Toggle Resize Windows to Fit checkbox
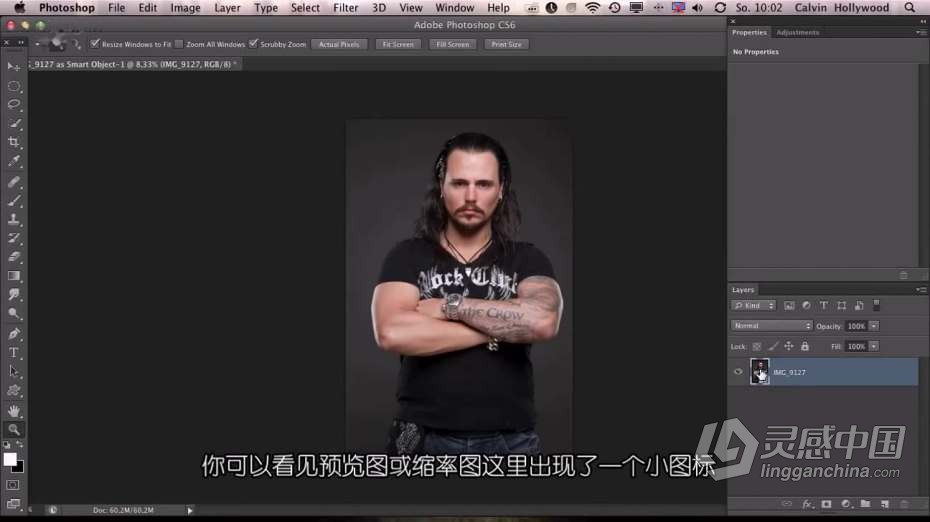This screenshot has height=522, width=930. [95, 43]
